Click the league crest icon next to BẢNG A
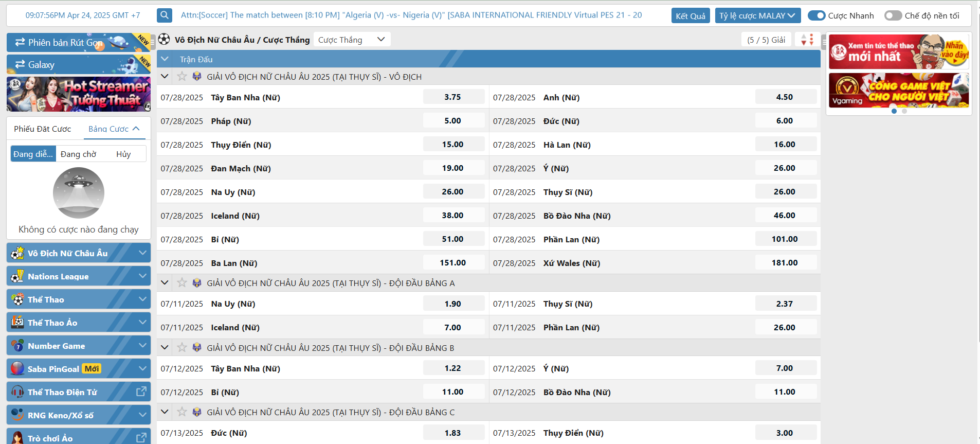Screen dimensions: 980x444 tap(197, 283)
